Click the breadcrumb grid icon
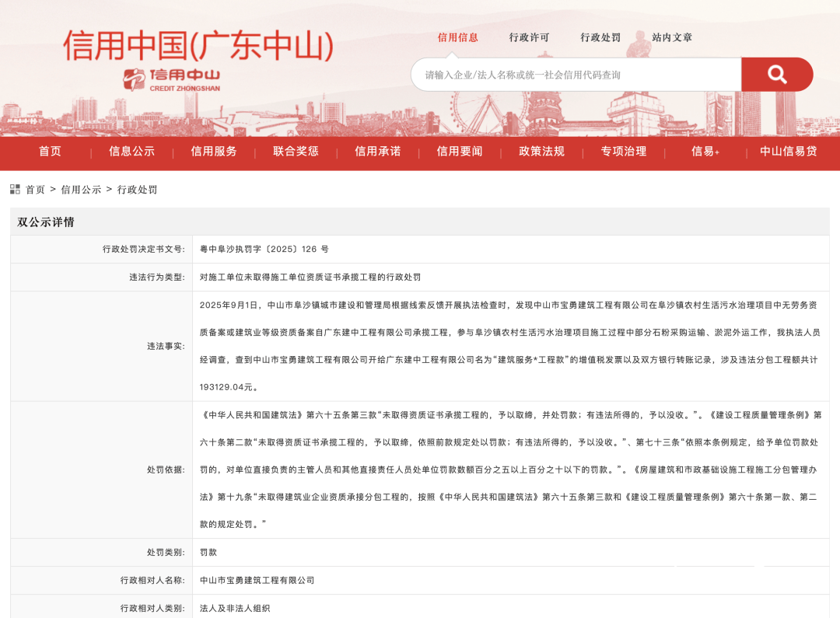 click(x=16, y=189)
